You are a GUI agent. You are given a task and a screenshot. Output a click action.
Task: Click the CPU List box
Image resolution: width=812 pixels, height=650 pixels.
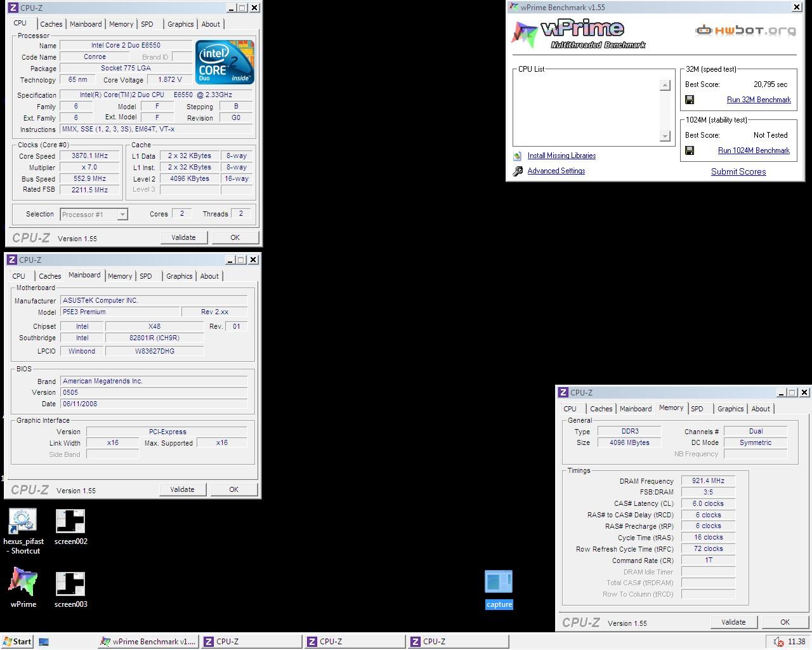(593, 108)
